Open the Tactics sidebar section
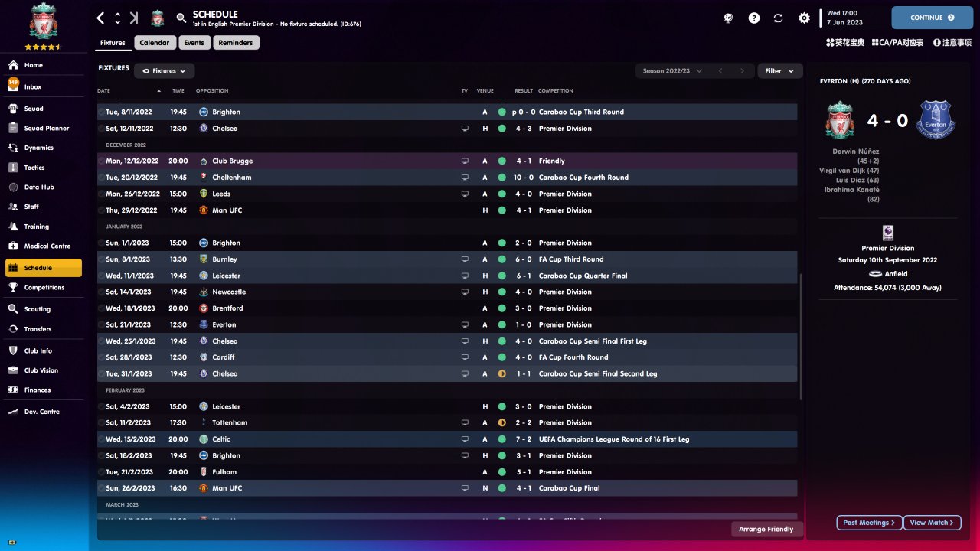Image resolution: width=980 pixels, height=551 pixels. point(34,168)
